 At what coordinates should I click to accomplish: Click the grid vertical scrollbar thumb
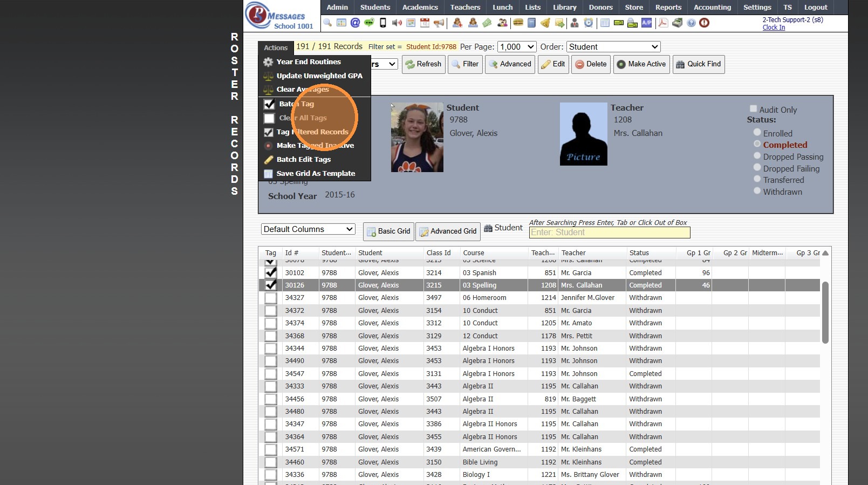pos(825,312)
